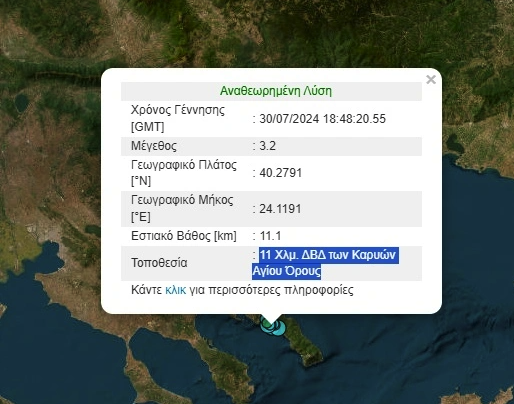514x404 pixels.
Task: Select the magnitude value 3.2
Action: [x=267, y=146]
